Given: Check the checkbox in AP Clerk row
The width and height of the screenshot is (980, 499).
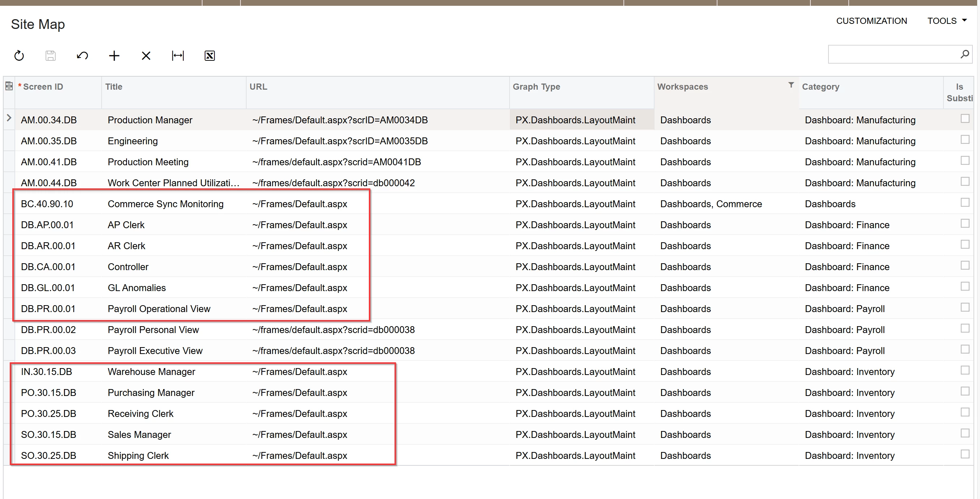Looking at the screenshot, I should coord(965,223).
